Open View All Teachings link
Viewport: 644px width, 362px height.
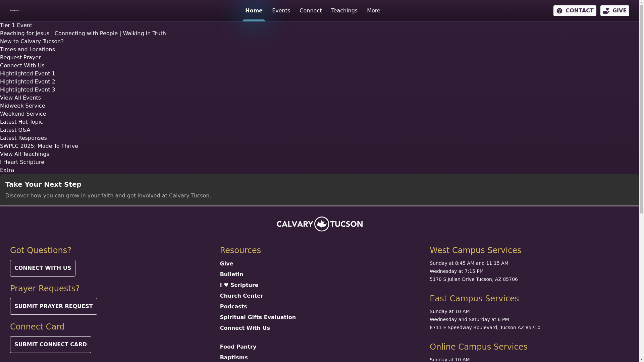tap(24, 154)
